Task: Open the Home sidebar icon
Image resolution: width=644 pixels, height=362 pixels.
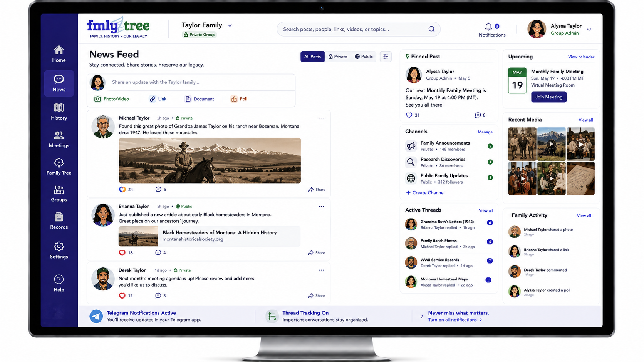Action: (59, 50)
